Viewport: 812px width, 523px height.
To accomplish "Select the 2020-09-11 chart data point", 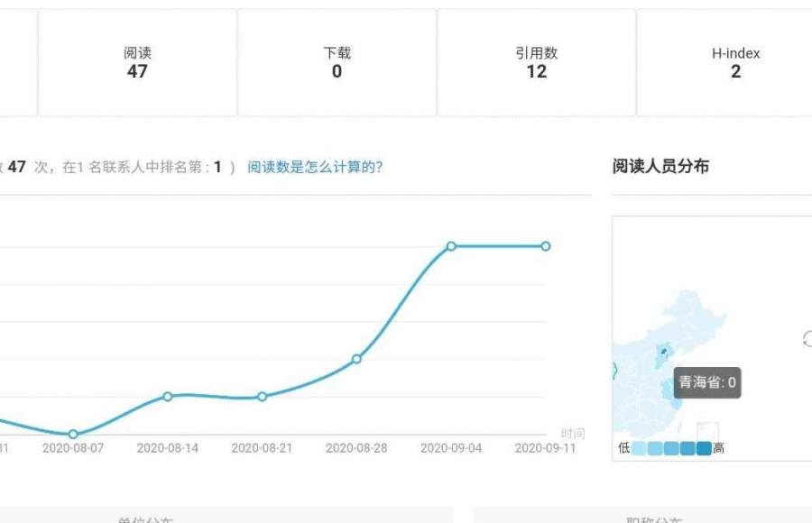I will (545, 246).
